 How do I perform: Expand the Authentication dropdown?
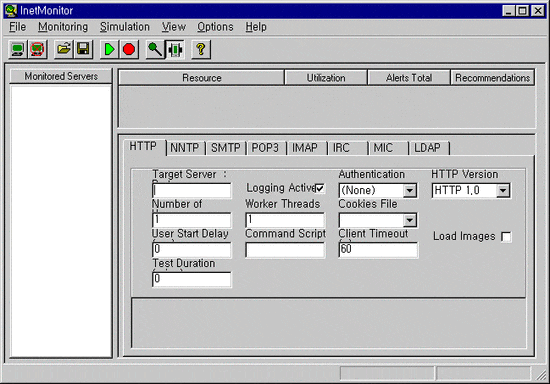click(409, 191)
